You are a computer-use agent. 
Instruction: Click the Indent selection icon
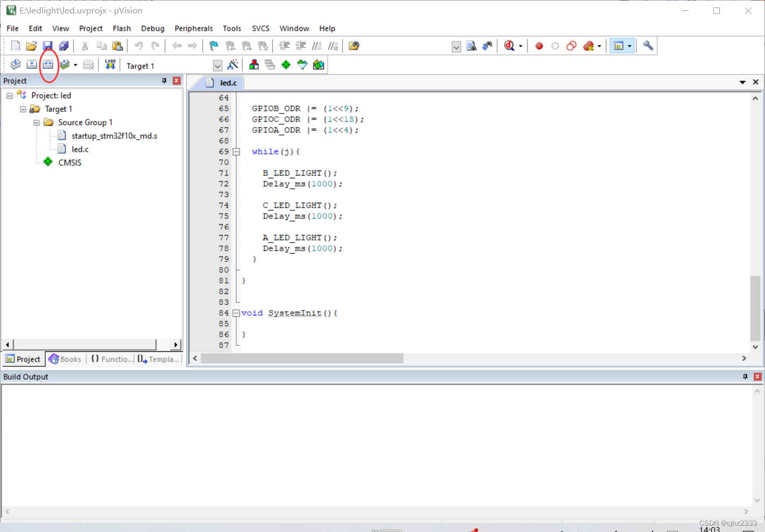(285, 46)
